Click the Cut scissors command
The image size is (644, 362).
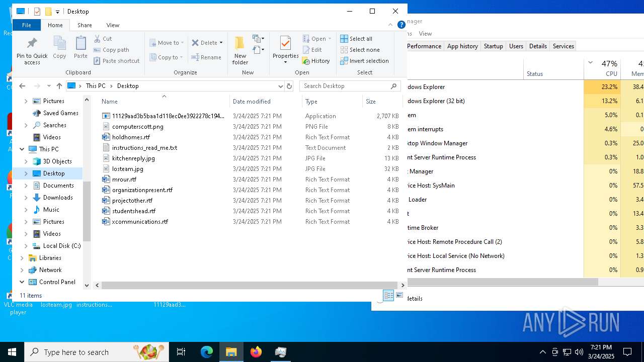coord(103,39)
